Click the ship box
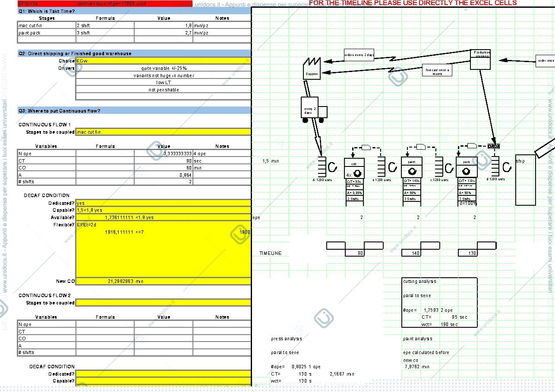The image size is (555, 392). coord(526,180)
